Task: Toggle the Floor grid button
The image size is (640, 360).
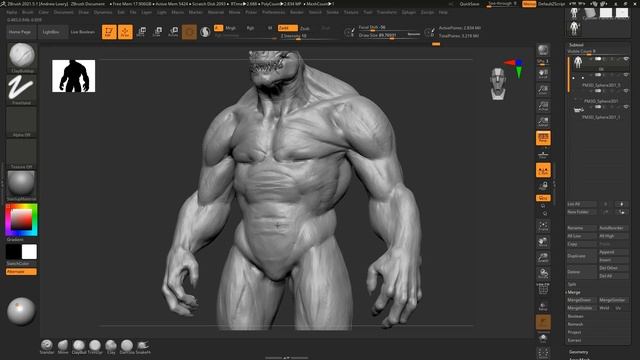Action: 543,154
